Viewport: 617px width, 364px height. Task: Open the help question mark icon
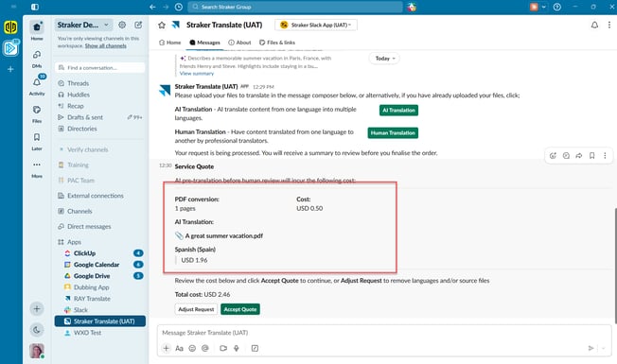(x=556, y=7)
